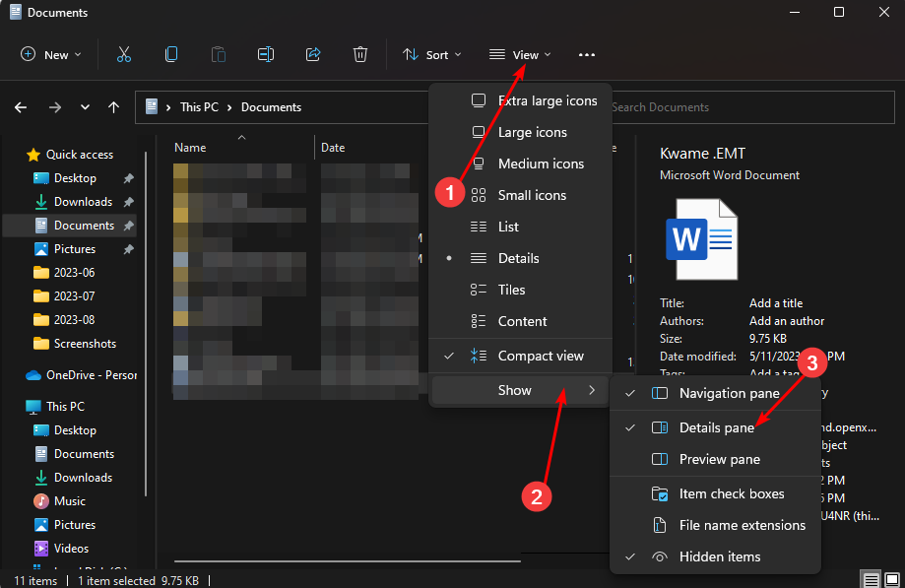Go back with the left arrow
This screenshot has width=905, height=588.
21,107
